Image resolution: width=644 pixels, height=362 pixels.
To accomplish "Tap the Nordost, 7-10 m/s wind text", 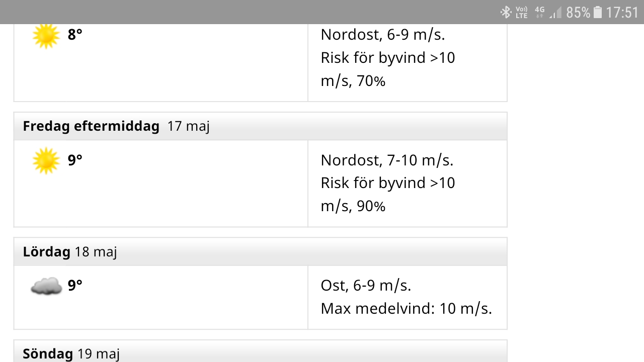I will (387, 160).
